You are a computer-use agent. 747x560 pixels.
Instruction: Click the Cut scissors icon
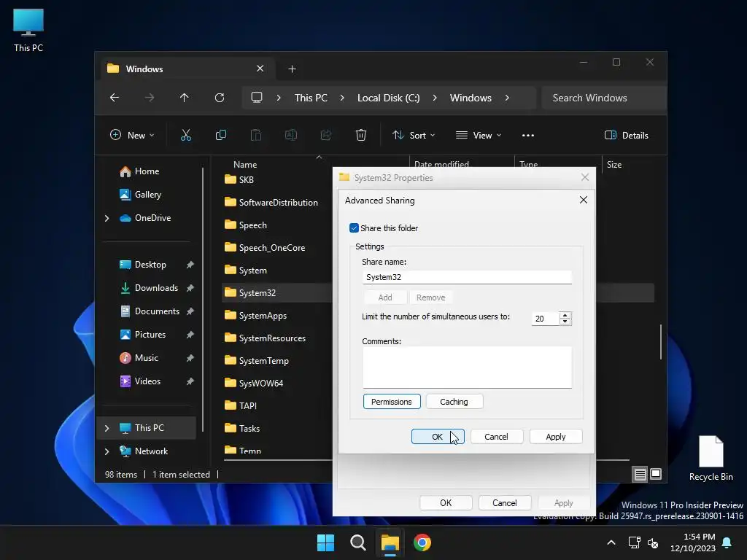186,135
